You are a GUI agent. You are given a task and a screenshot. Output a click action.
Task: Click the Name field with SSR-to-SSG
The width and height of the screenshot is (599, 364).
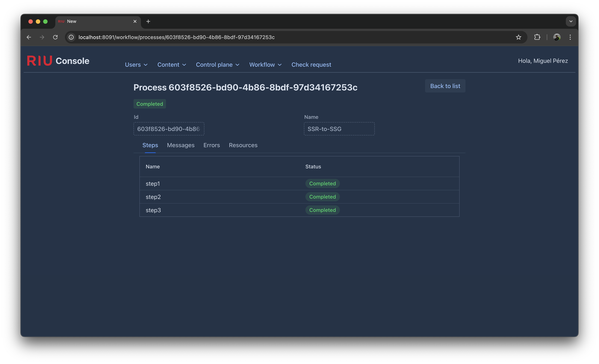(339, 129)
